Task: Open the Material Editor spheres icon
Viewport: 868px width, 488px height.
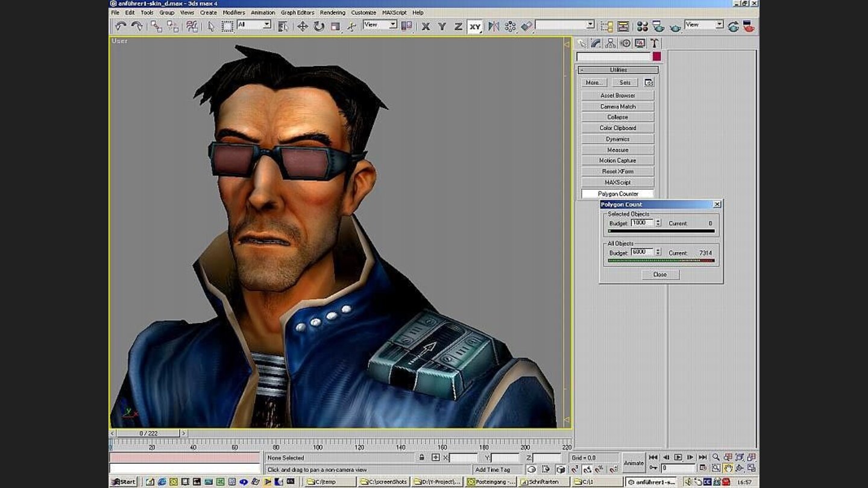Action: tap(643, 26)
